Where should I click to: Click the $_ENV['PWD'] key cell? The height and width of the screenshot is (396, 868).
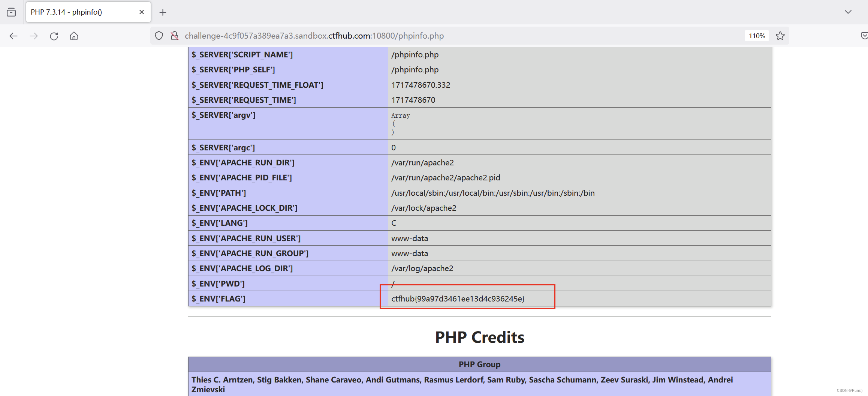point(288,284)
